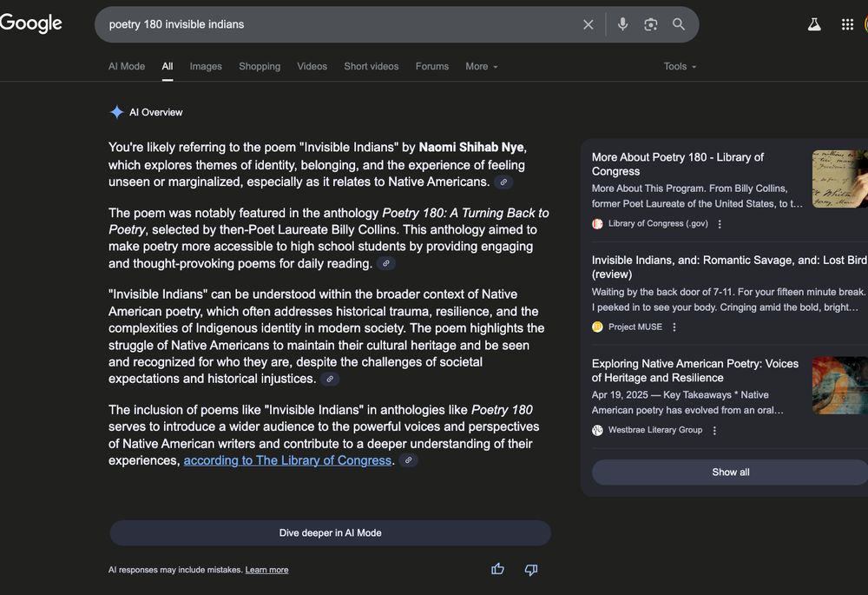Click the bold name 'Naomi Shihab Nye'
Image resolution: width=868 pixels, height=595 pixels.
471,148
